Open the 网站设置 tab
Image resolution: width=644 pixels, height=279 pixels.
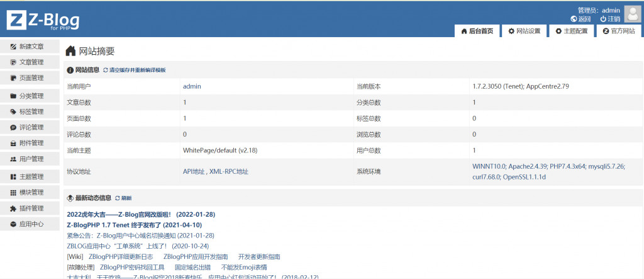(x=525, y=31)
